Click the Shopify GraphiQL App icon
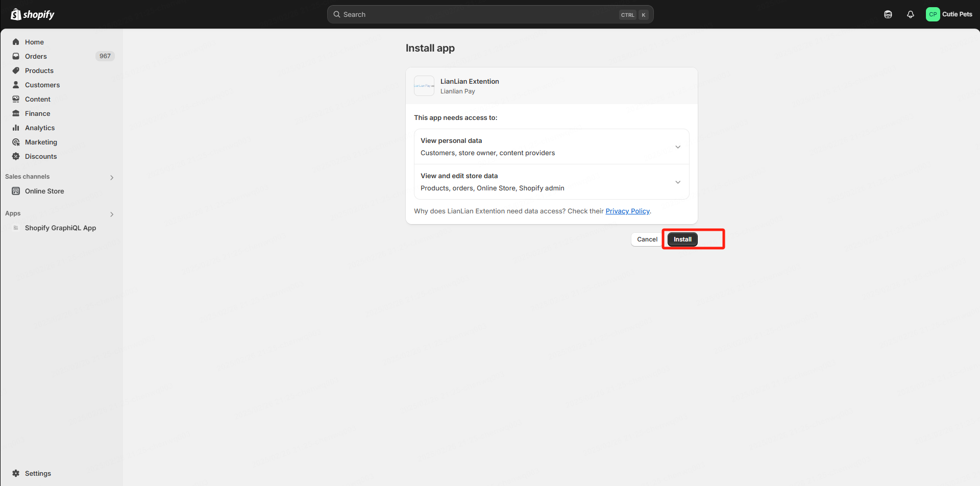Screen dimensions: 980x486 pos(16,228)
